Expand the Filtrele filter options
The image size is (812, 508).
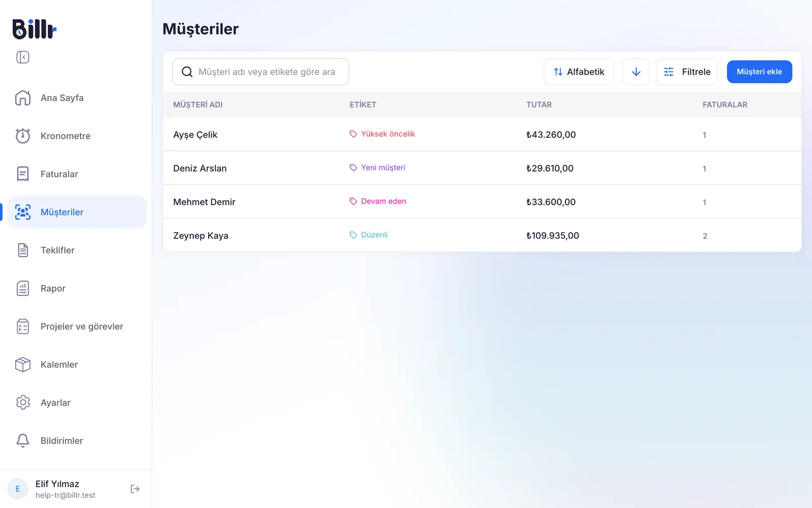pyautogui.click(x=687, y=72)
